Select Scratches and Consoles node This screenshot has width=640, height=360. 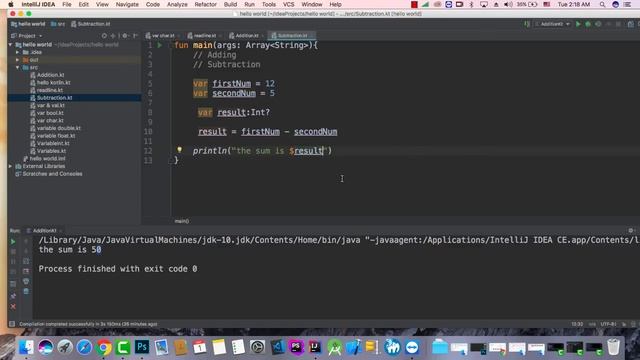tap(52, 174)
